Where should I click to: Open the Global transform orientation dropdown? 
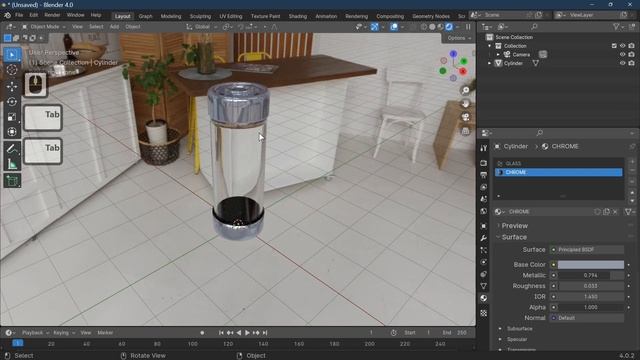202,27
